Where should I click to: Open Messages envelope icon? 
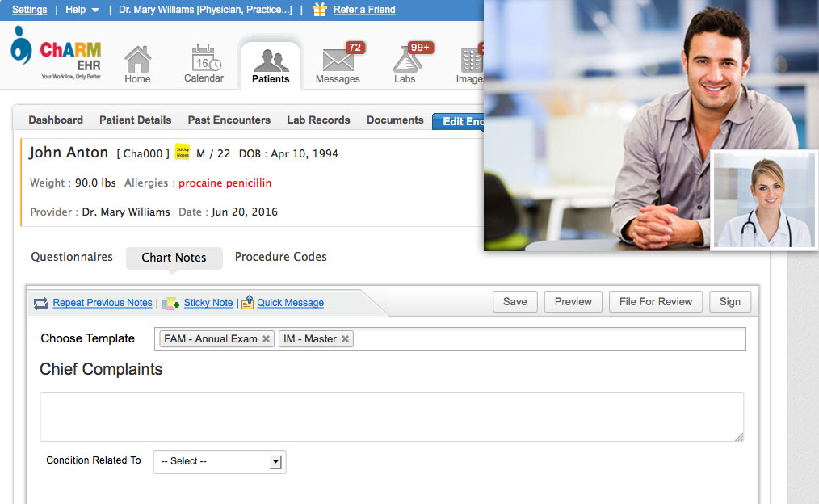pos(338,61)
